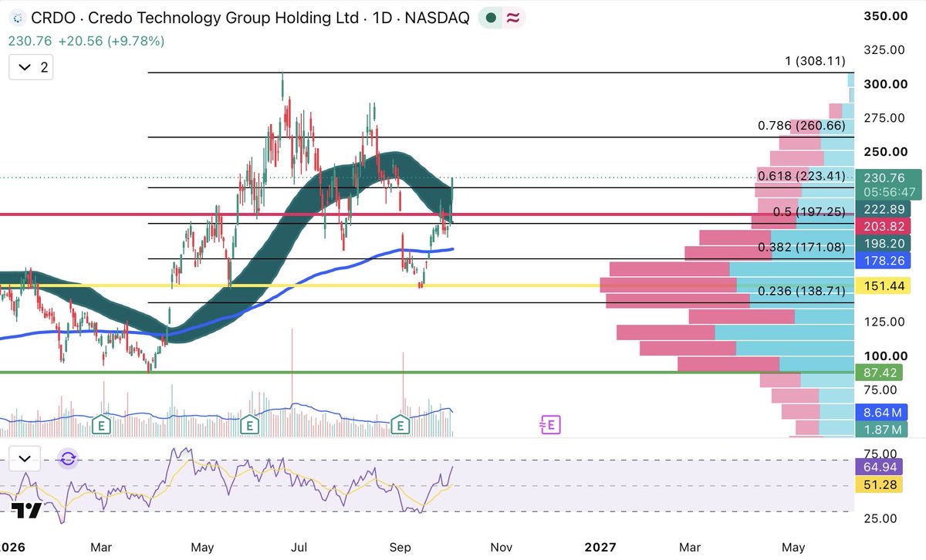The width and height of the screenshot is (926, 560).
Task: Click the purple RSI refresh cycle icon
Action: tap(68, 459)
